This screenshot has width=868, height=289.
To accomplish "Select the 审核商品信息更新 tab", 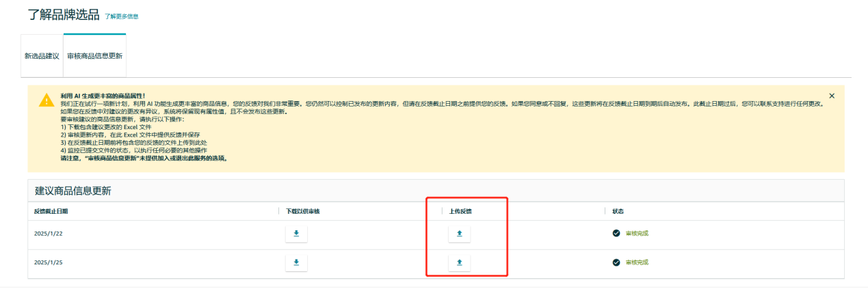I will coord(94,55).
